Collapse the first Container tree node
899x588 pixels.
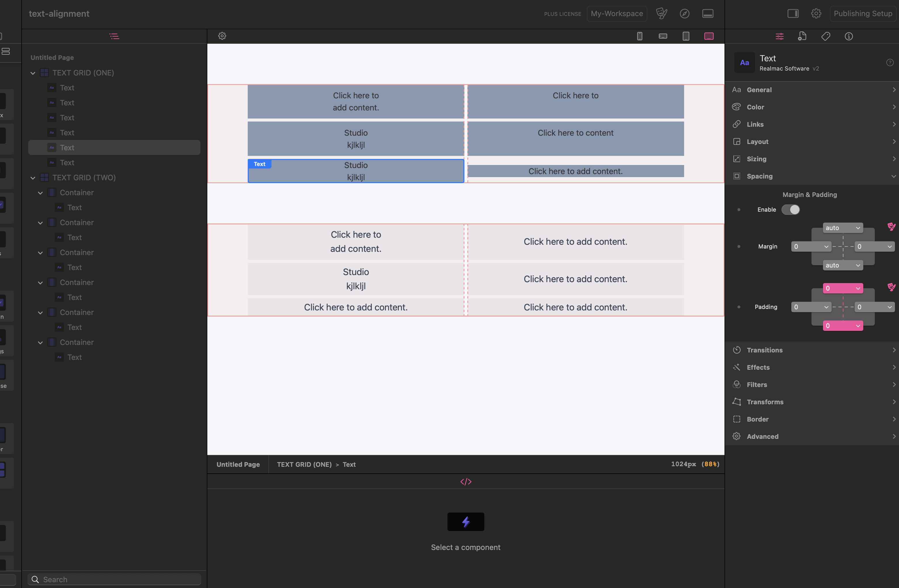(x=40, y=193)
